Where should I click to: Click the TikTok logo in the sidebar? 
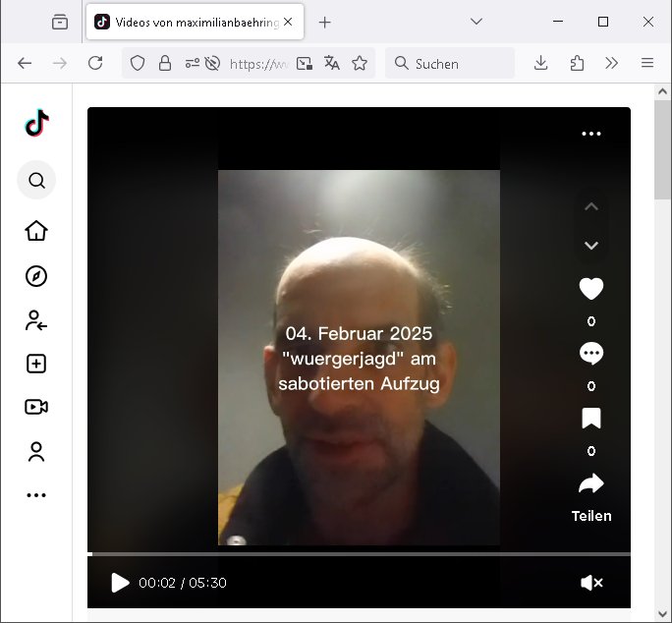[36, 123]
